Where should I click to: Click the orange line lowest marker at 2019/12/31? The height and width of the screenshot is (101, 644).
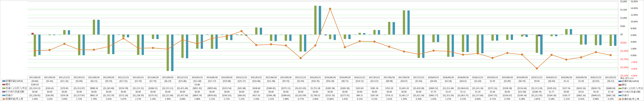537,68
